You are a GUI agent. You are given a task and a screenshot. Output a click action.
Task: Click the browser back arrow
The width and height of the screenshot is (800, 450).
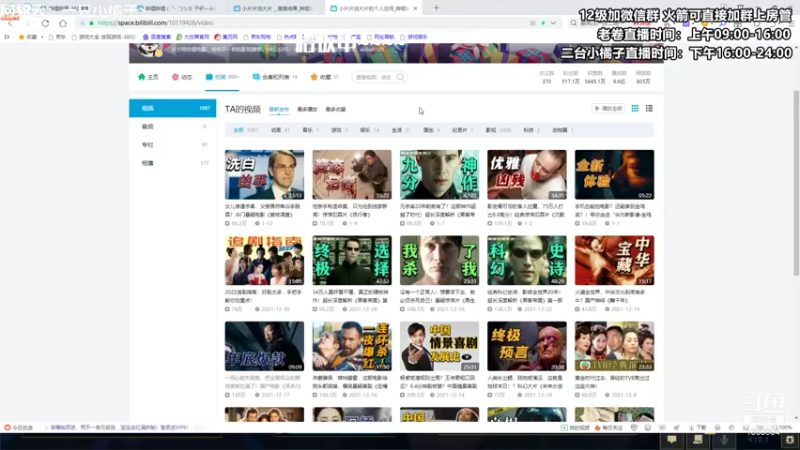pos(10,23)
